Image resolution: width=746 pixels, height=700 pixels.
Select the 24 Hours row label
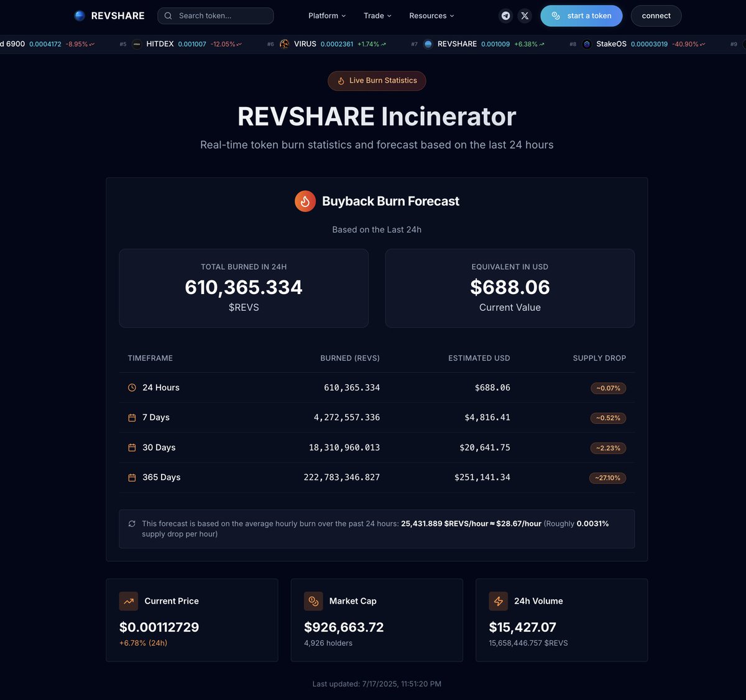(x=161, y=387)
